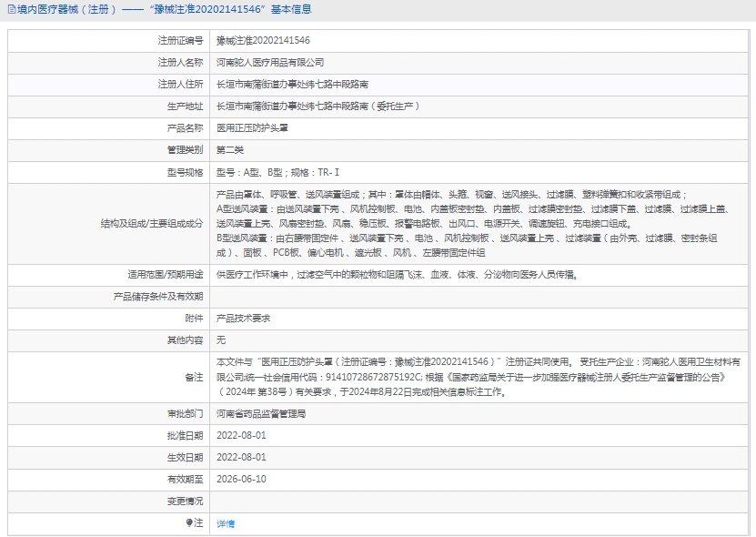Click the 生产地址 value with 委托生产

coord(318,106)
